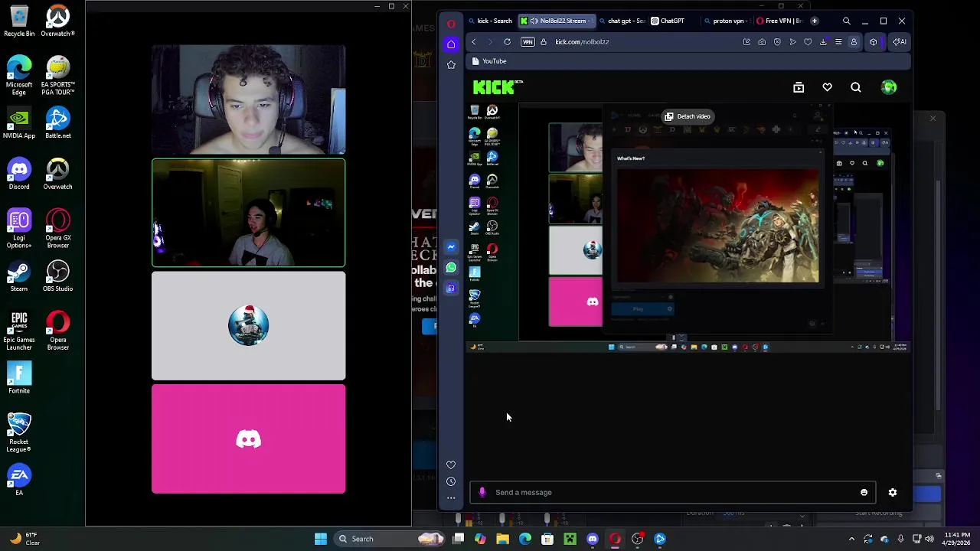Open Messenger from the Opera sidebar
This screenshot has width=980, height=551.
[451, 247]
